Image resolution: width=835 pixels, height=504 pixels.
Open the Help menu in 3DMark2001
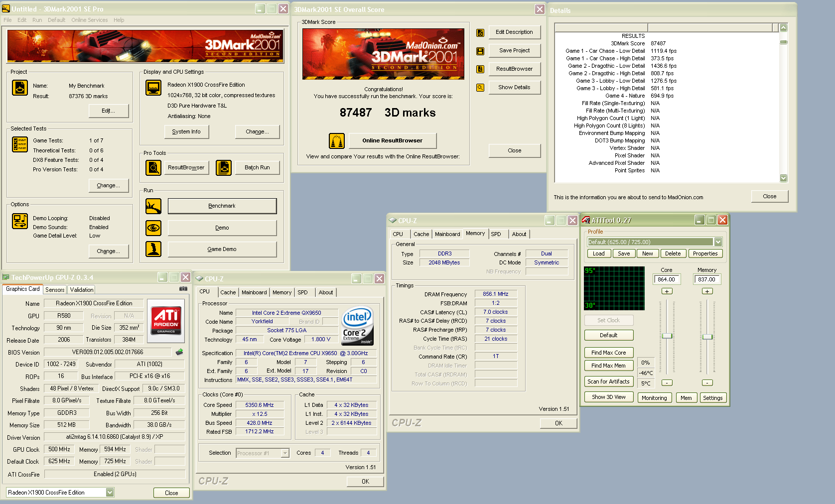[119, 20]
